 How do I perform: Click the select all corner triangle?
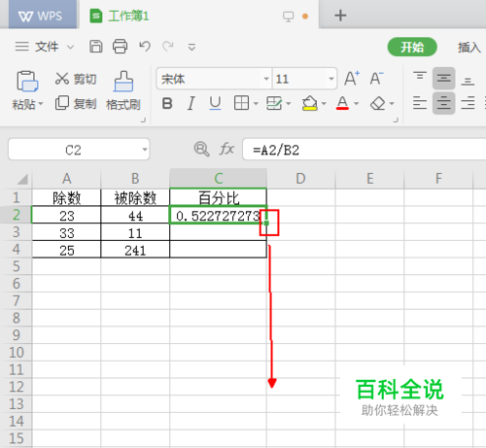[x=22, y=179]
